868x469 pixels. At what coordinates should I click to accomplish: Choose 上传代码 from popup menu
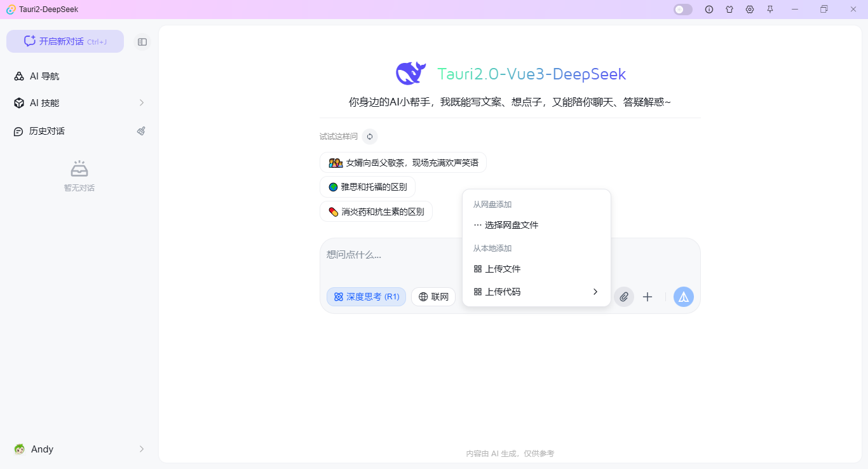pyautogui.click(x=536, y=292)
